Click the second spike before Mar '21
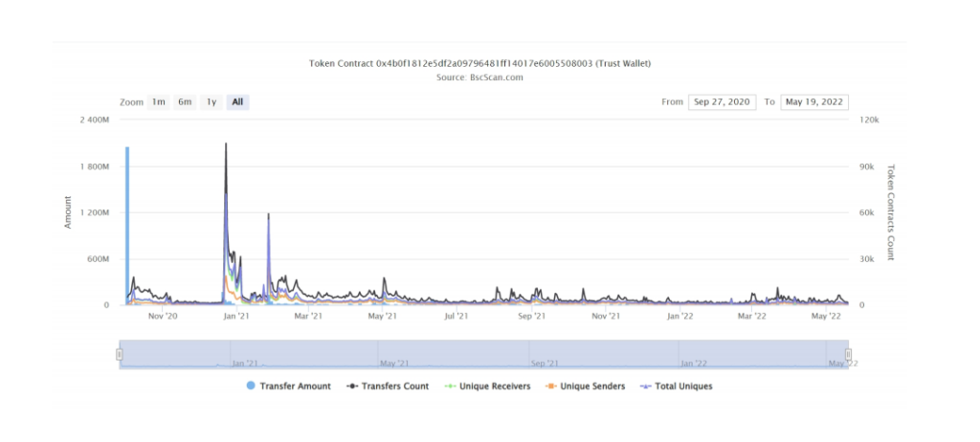 (x=268, y=213)
